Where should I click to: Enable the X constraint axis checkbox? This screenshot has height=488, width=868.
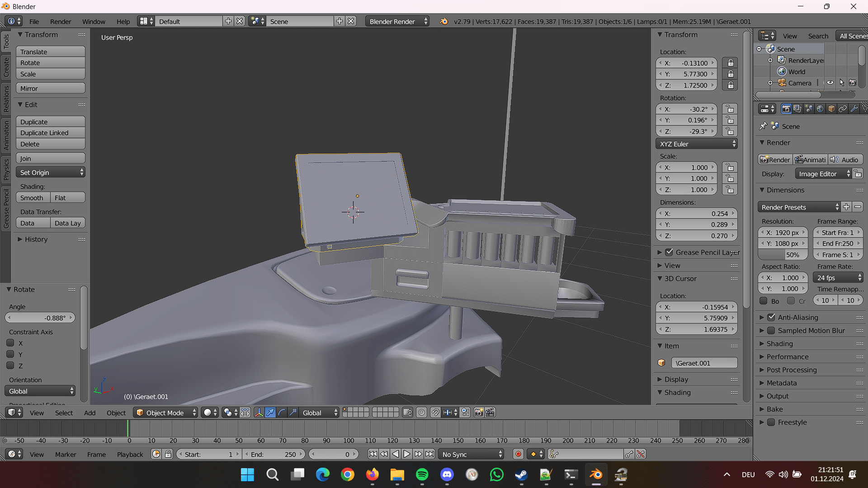(10, 343)
